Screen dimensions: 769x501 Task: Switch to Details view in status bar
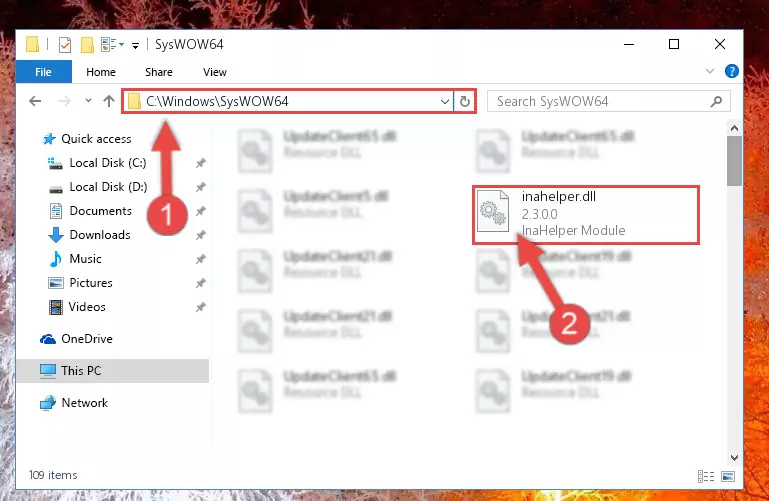coord(706,476)
